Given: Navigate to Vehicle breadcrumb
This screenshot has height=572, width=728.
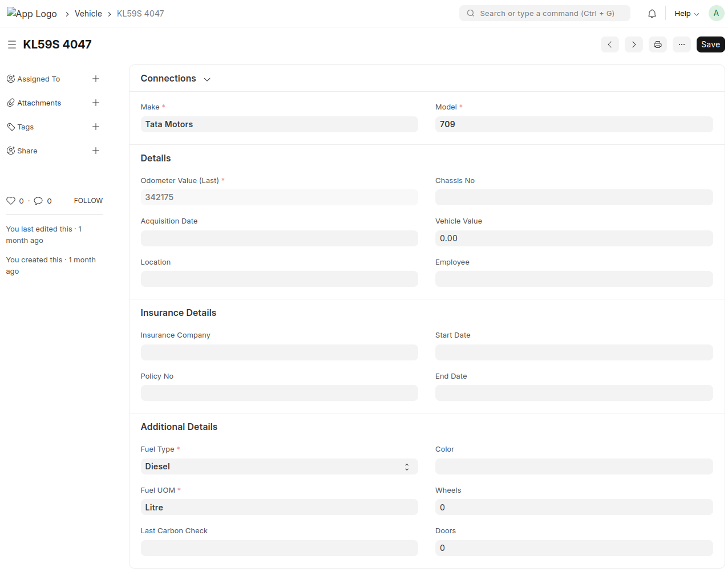Looking at the screenshot, I should pyautogui.click(x=88, y=14).
